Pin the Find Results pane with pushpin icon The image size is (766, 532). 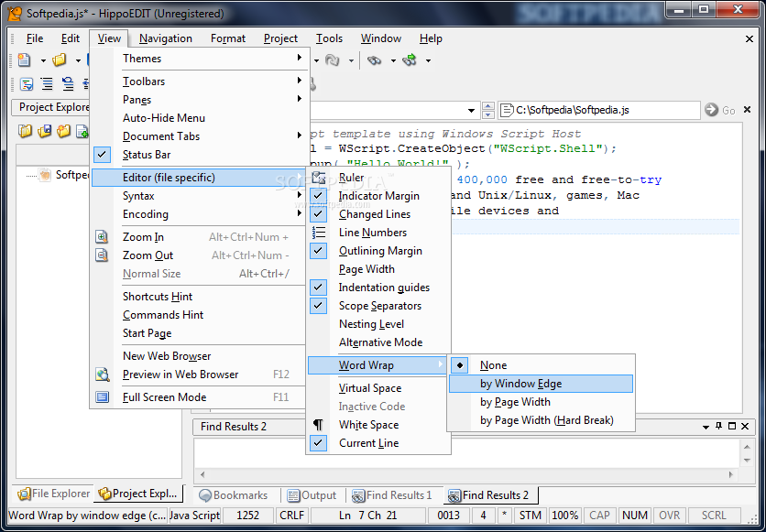tap(718, 426)
